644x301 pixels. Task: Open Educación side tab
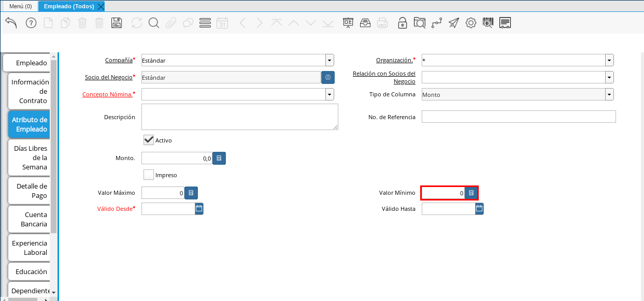pos(30,271)
